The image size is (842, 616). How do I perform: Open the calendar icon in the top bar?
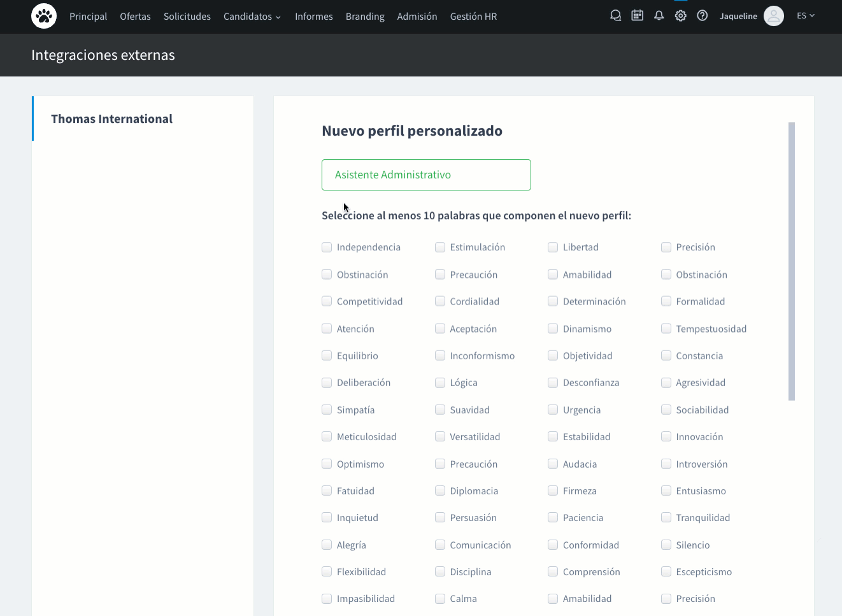tap(637, 15)
